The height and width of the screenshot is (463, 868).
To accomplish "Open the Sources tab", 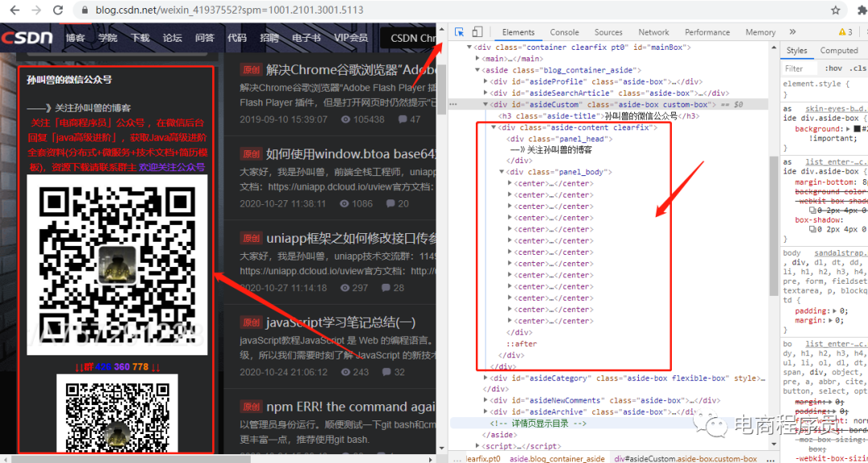I will (608, 32).
